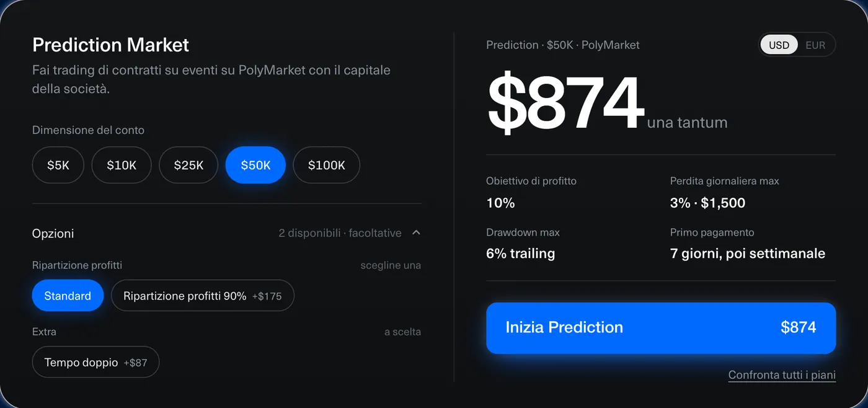Click the Prediction · $50K · PolyMarket breadcrumb

click(x=563, y=45)
